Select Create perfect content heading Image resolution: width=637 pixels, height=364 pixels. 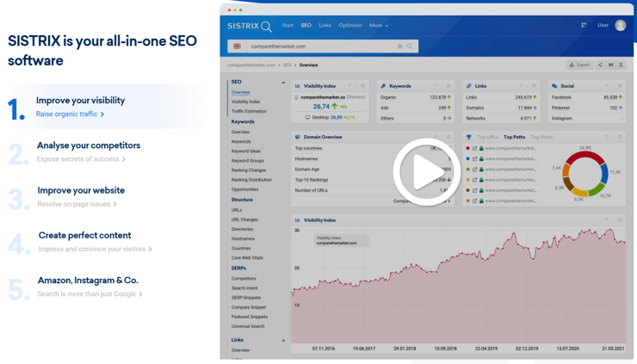click(85, 235)
